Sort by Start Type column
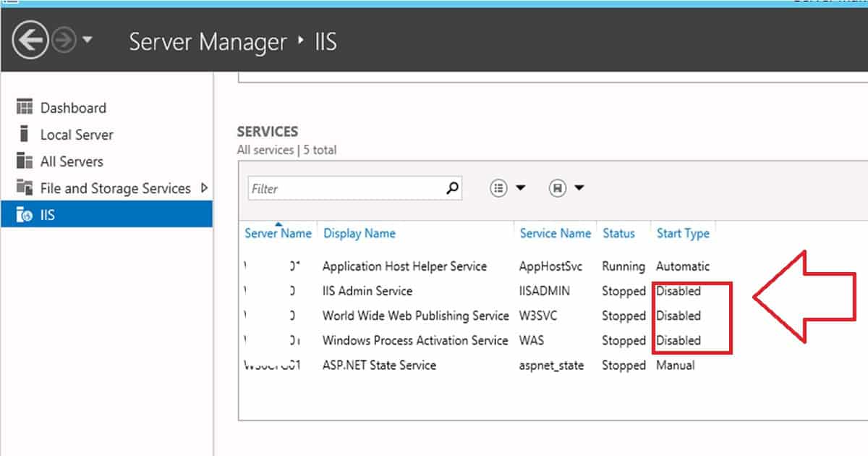This screenshot has width=868, height=456. [683, 233]
